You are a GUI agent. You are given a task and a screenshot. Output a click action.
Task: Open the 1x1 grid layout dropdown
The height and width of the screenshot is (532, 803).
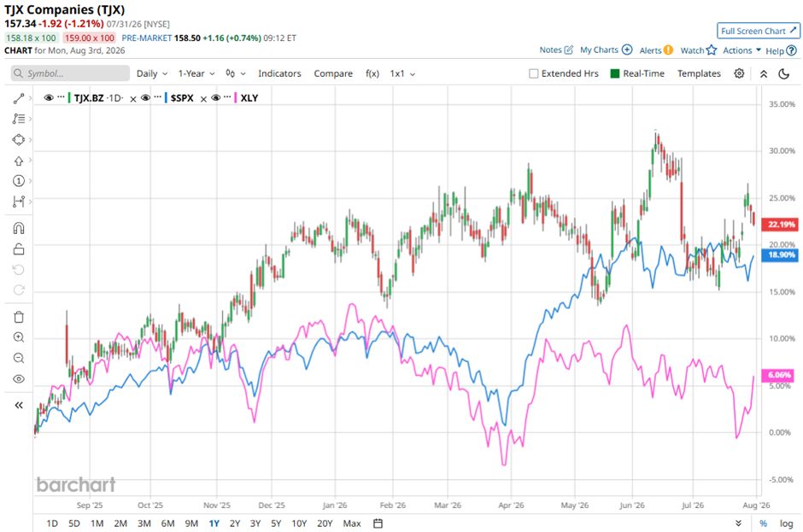[x=402, y=73]
